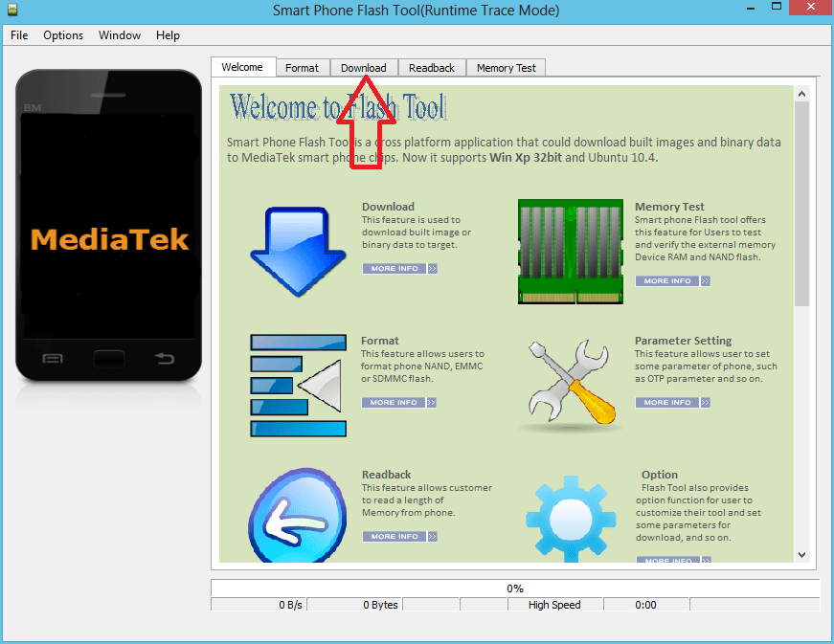Image resolution: width=834 pixels, height=644 pixels.
Task: Click the app icon in the title bar
Action: 11,9
